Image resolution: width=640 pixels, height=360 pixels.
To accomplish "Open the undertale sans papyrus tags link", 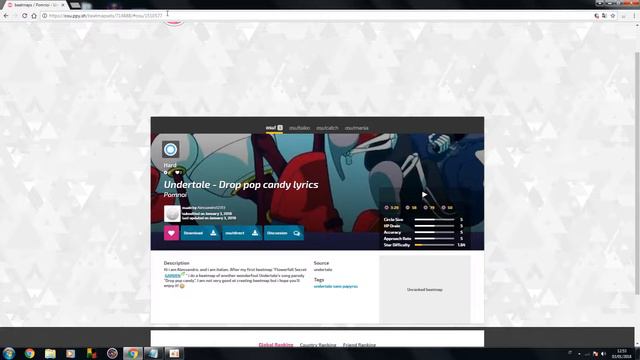I will 336,287.
